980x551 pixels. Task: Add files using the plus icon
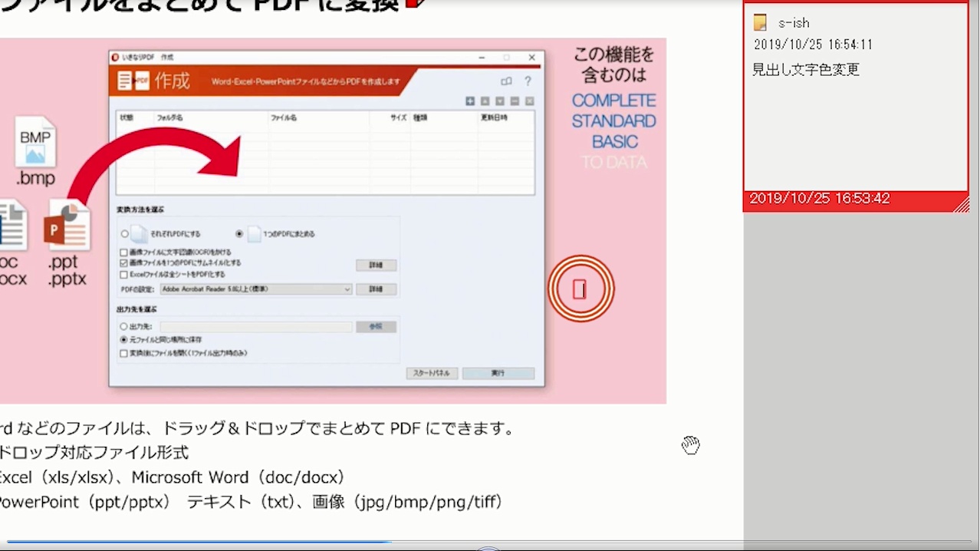click(470, 101)
